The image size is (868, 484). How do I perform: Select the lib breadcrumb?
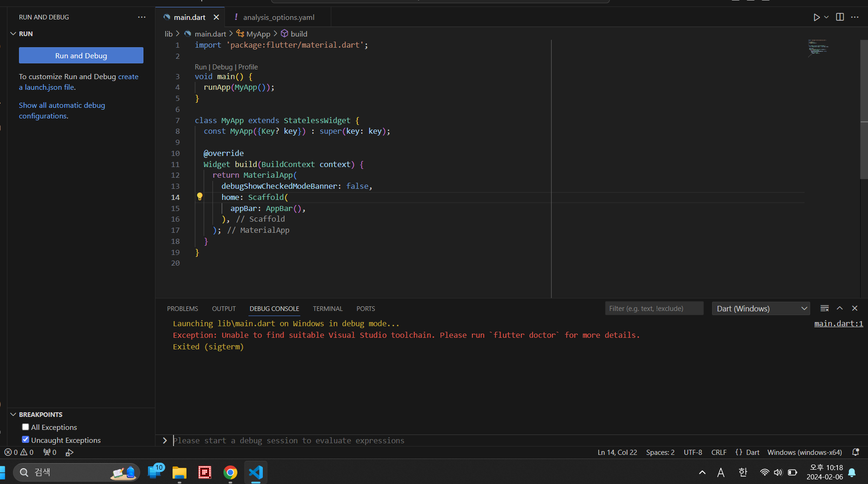[168, 34]
